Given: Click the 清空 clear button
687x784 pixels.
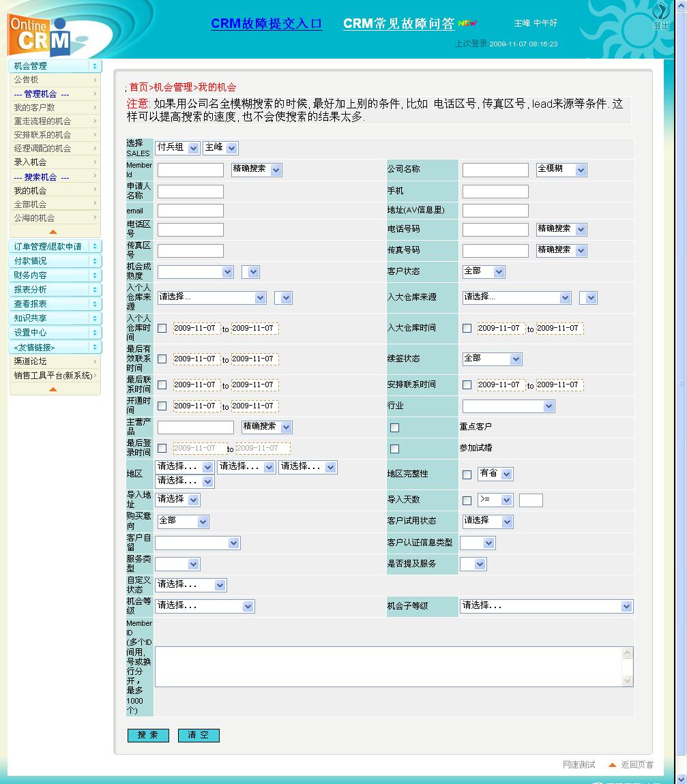Looking at the screenshot, I should tap(199, 735).
